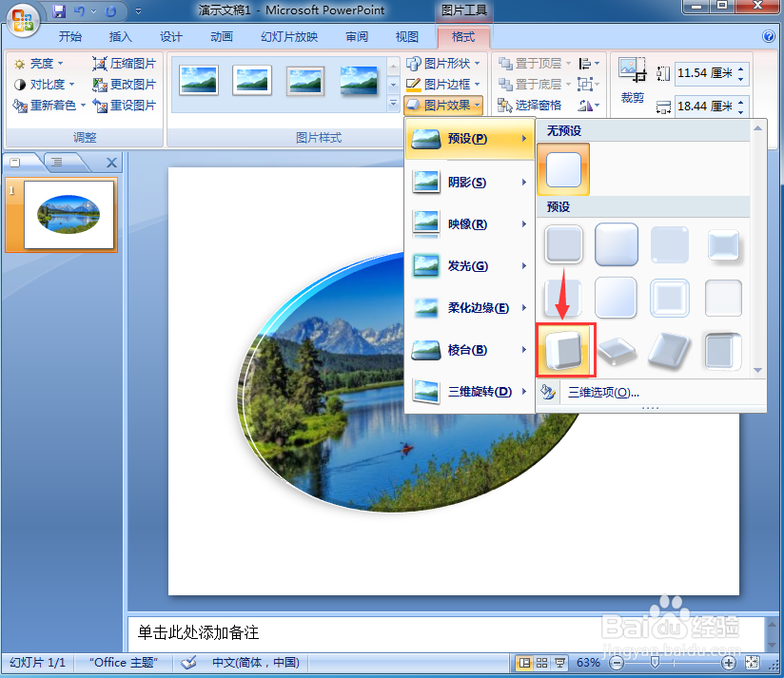Viewport: 784px width, 678px height.
Task: Switch to the 审阅 tab
Action: coord(357,36)
